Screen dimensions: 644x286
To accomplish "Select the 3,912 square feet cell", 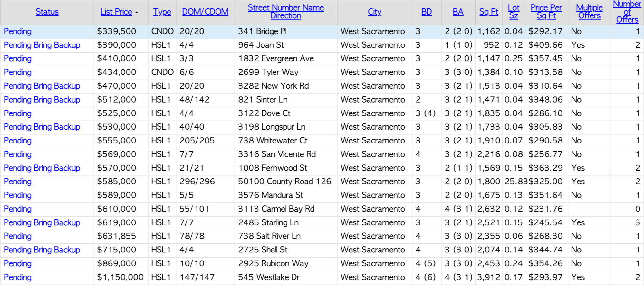I will point(489,277).
